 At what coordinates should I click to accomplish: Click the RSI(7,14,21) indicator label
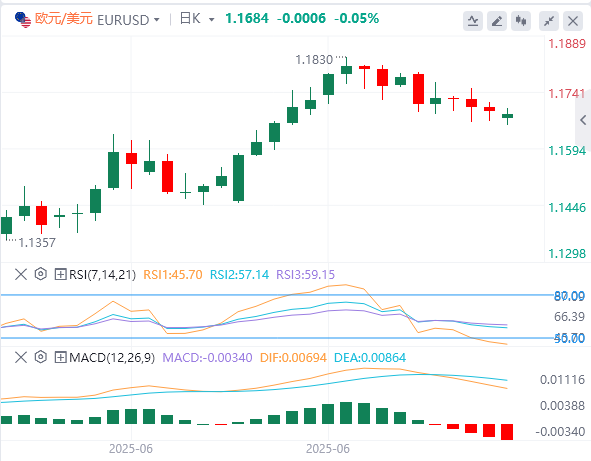click(x=102, y=274)
